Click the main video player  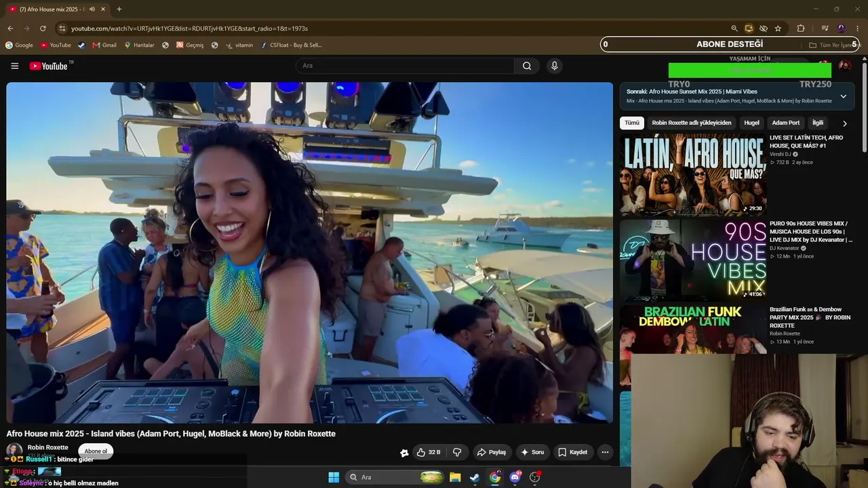309,252
